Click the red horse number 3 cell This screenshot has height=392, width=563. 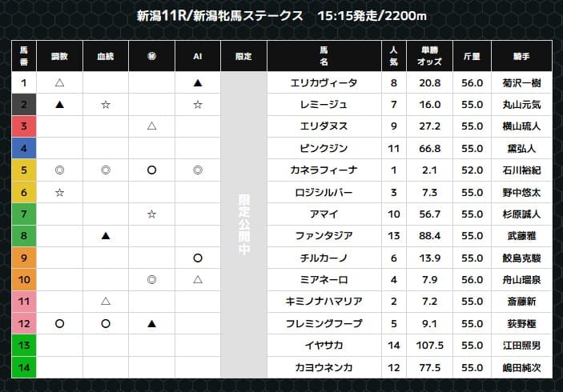24,126
